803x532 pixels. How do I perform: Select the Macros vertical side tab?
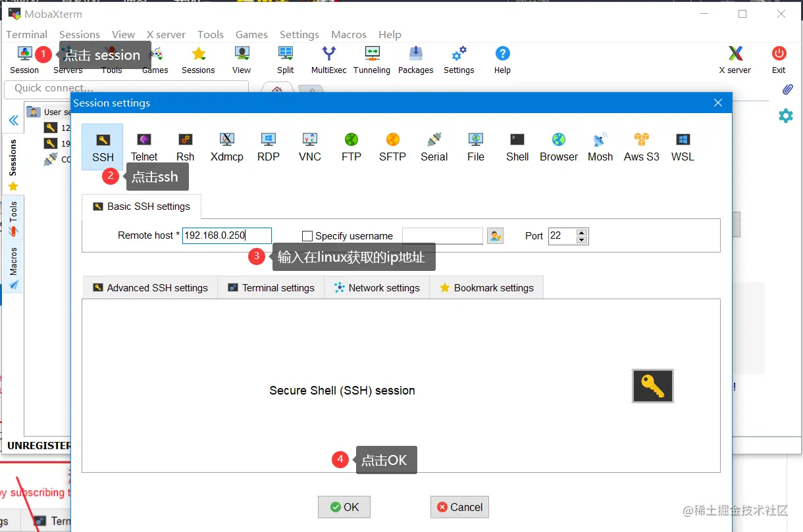coord(13,268)
